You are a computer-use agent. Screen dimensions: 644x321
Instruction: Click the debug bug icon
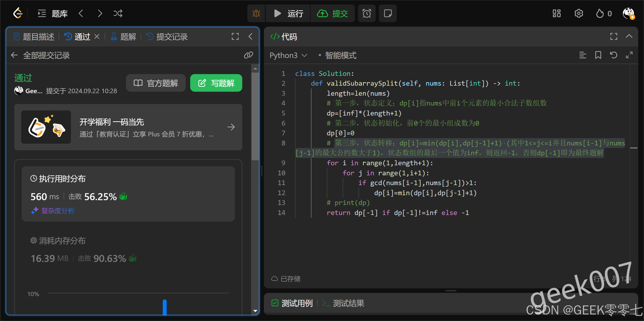click(256, 13)
